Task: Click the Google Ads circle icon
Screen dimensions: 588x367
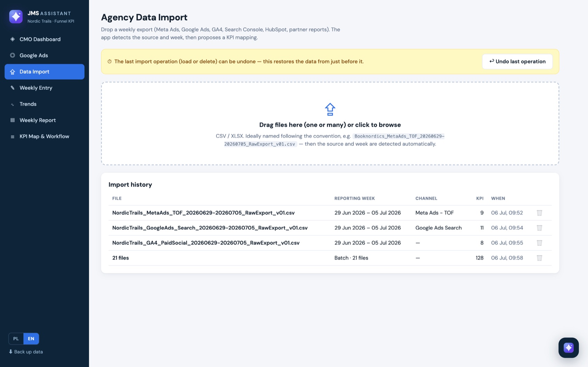Action: click(12, 55)
